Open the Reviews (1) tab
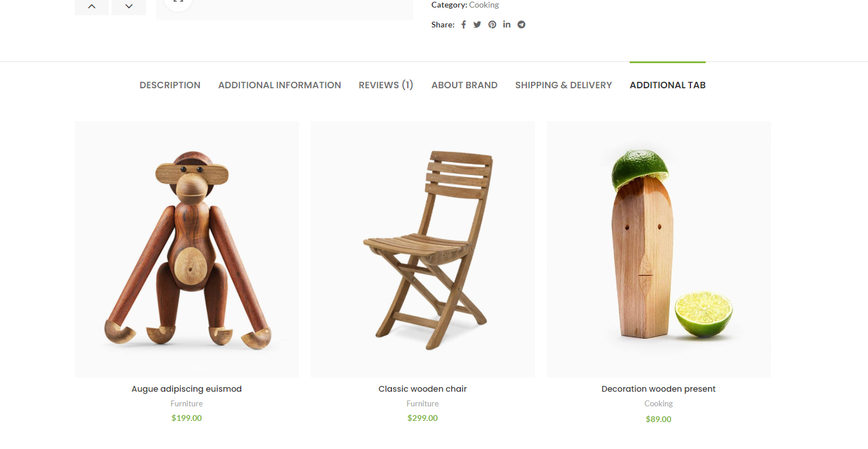This screenshot has width=868, height=449. pos(386,85)
